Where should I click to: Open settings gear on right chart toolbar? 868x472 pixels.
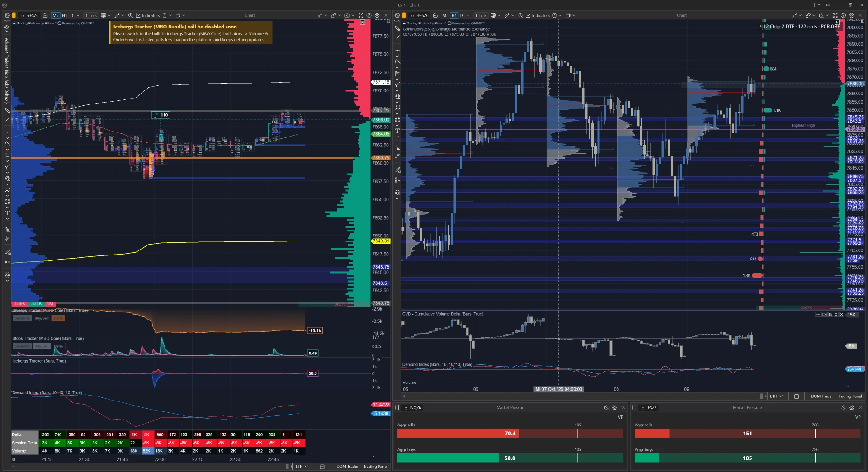[851, 15]
